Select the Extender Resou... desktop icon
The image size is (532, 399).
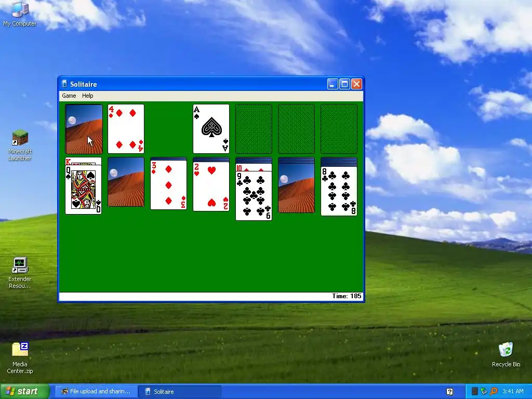pos(20,273)
